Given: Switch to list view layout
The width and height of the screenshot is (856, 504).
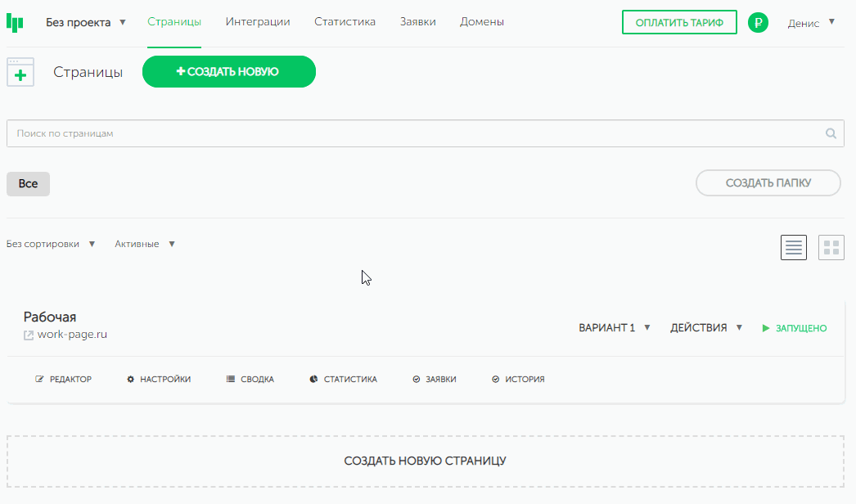Looking at the screenshot, I should [x=793, y=248].
